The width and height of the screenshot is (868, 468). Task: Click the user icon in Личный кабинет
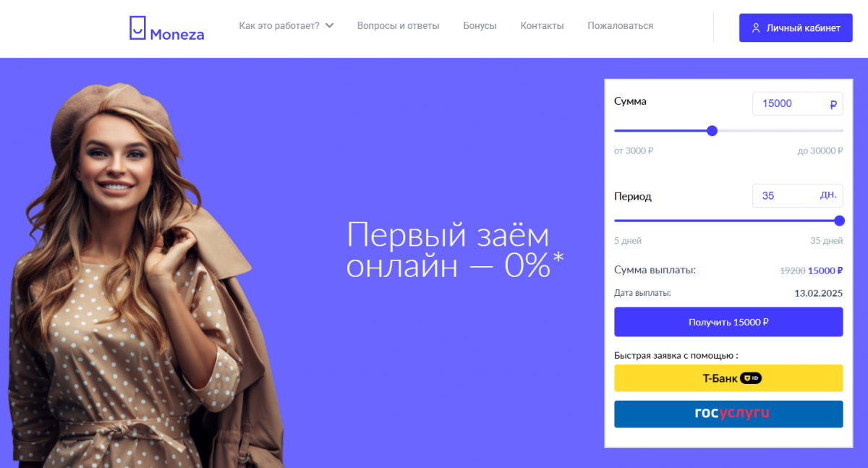coord(756,28)
